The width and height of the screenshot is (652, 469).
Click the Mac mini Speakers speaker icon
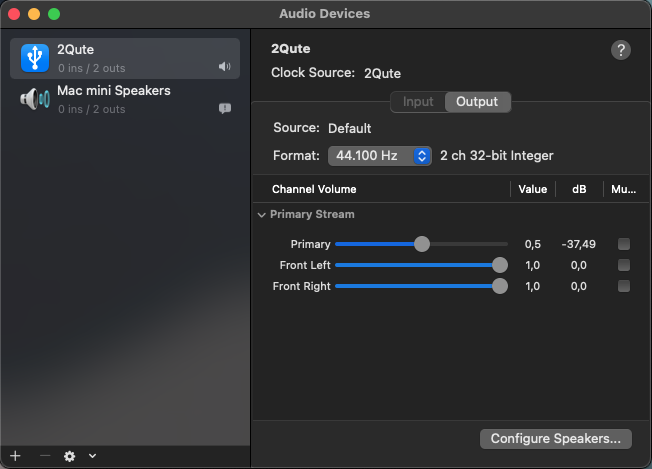[x=35, y=99]
